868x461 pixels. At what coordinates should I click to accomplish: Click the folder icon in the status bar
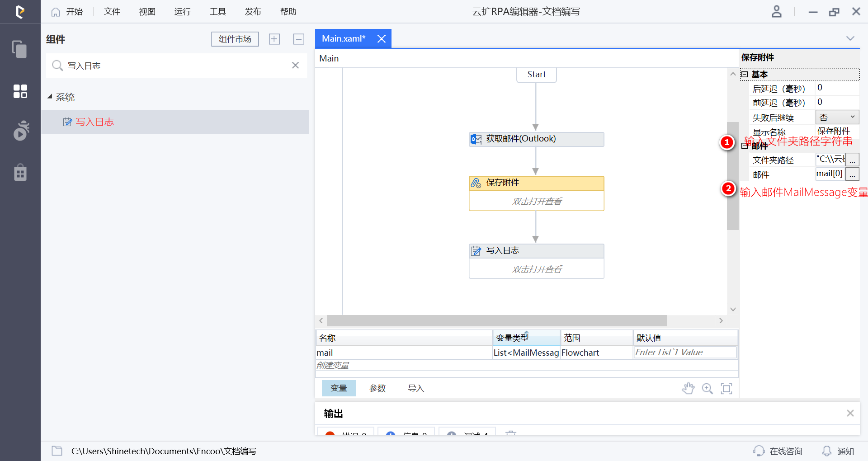coord(57,451)
